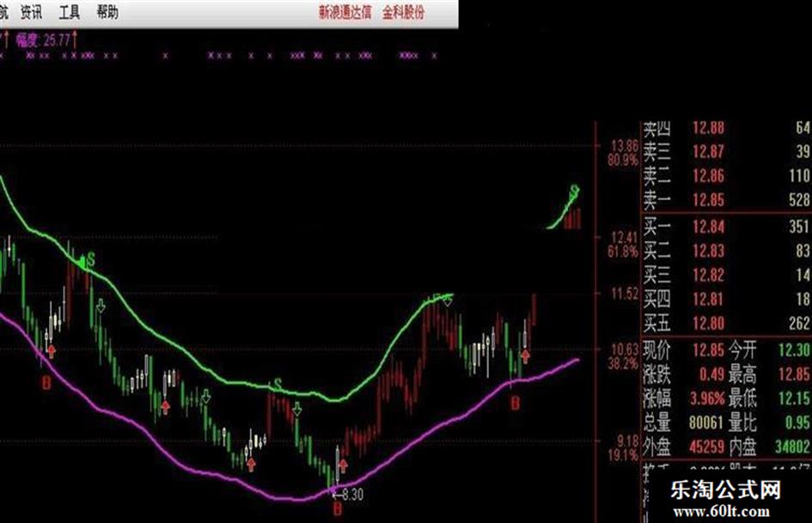Select the 10.63 38.2% retracement level label
Image resolution: width=812 pixels, height=523 pixels.
point(624,356)
